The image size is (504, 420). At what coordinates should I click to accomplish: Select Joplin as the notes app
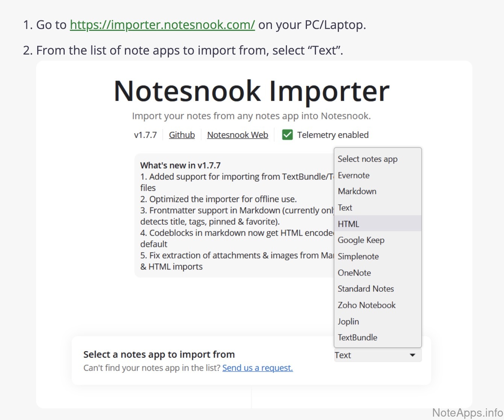click(348, 321)
